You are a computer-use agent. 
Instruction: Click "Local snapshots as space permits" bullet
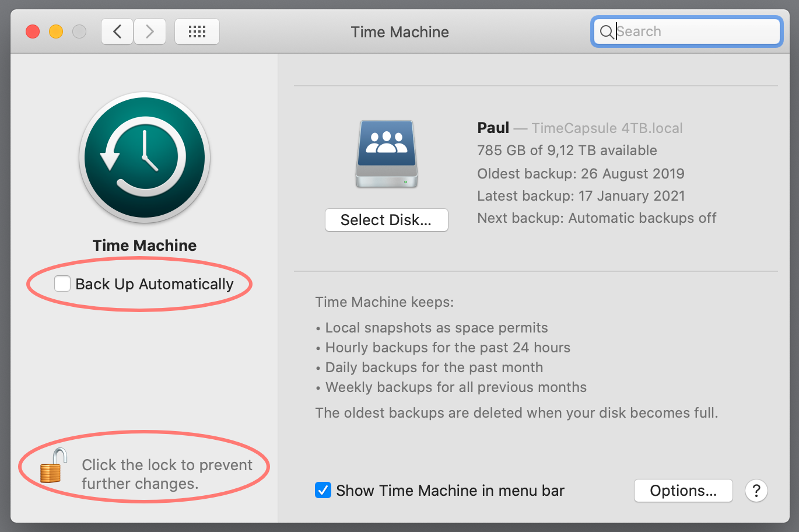436,328
